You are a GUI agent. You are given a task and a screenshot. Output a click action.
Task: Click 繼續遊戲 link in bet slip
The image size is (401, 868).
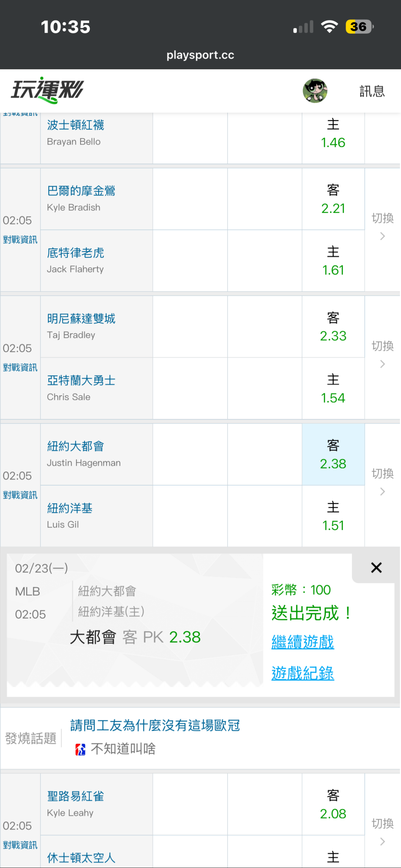coord(303,642)
